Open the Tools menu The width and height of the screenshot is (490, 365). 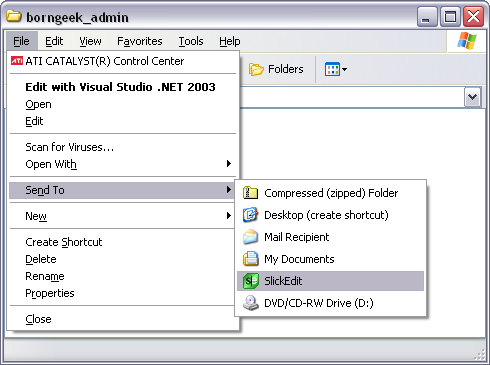click(x=191, y=41)
